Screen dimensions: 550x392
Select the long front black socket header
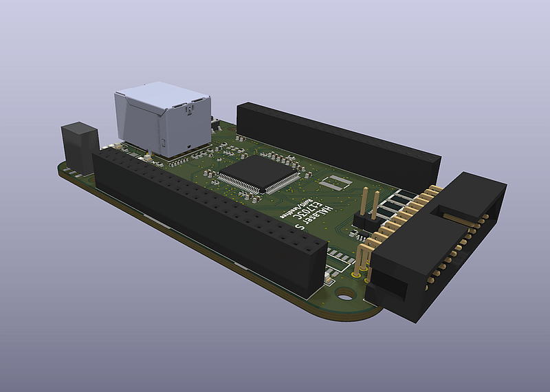pos(206,213)
